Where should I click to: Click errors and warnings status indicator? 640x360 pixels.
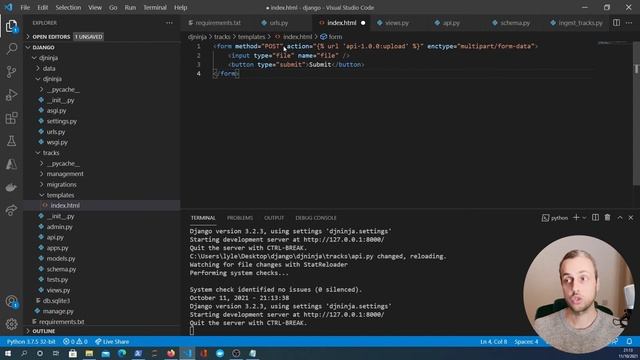[76, 342]
